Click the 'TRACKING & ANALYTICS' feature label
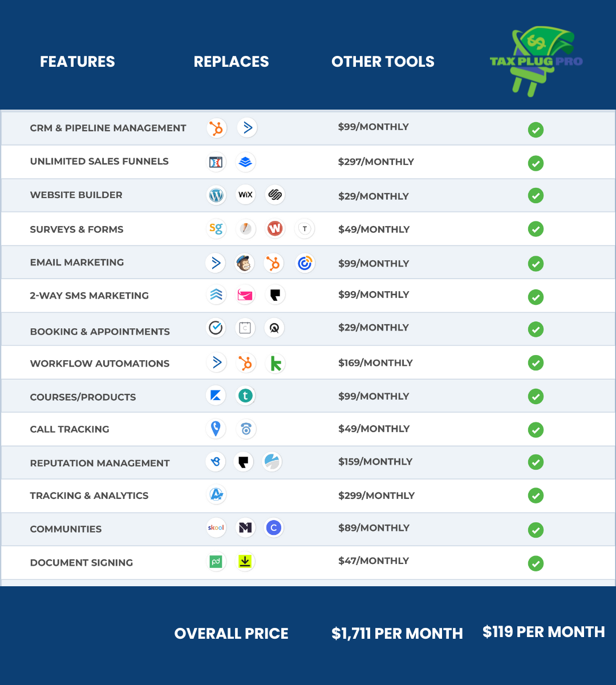The height and width of the screenshot is (685, 616). click(x=89, y=495)
